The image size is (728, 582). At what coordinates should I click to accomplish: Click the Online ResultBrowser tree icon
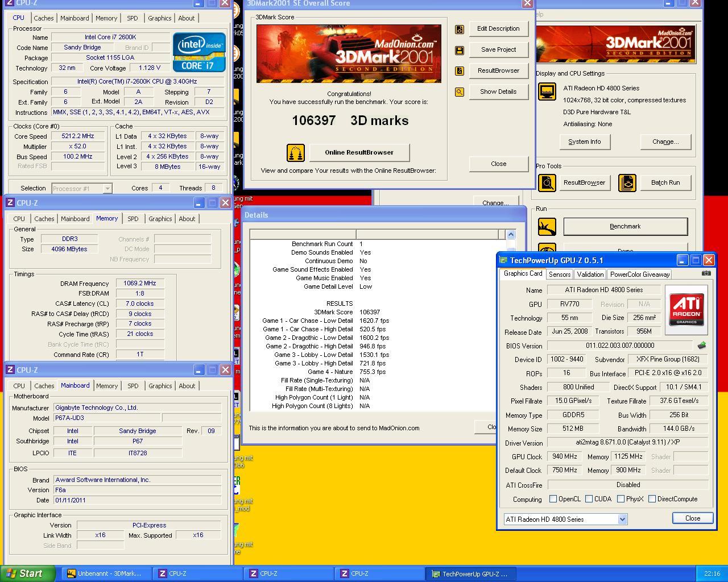(295, 153)
